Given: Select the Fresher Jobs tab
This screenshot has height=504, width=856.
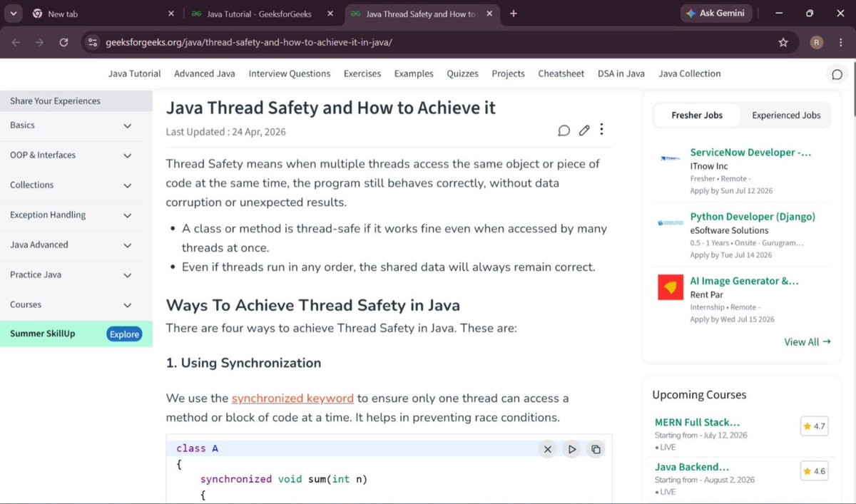Looking at the screenshot, I should [x=697, y=115].
